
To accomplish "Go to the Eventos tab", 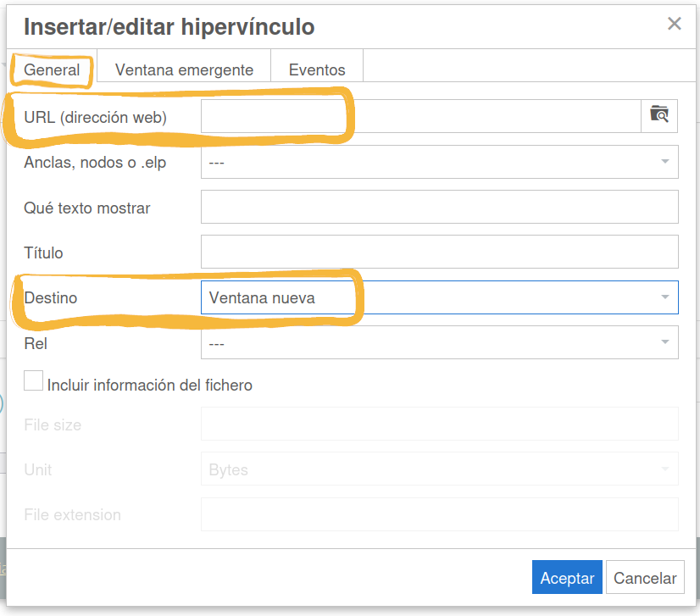I will pyautogui.click(x=317, y=69).
